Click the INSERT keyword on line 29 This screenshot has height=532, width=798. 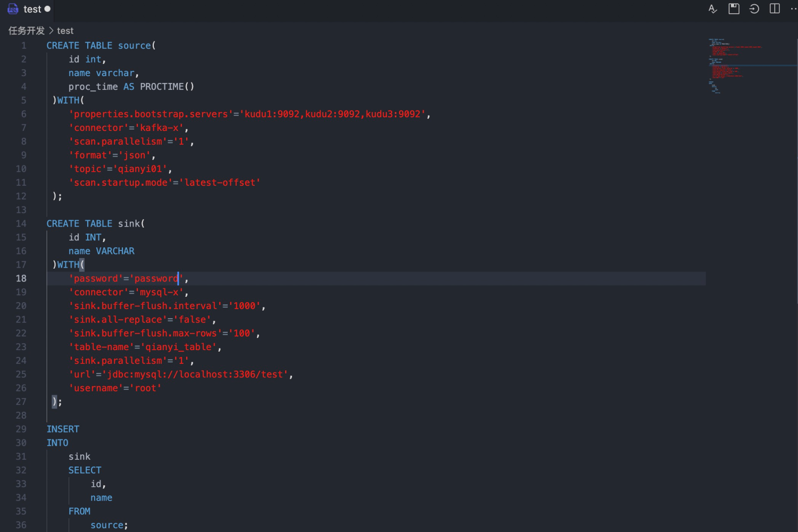pos(63,429)
